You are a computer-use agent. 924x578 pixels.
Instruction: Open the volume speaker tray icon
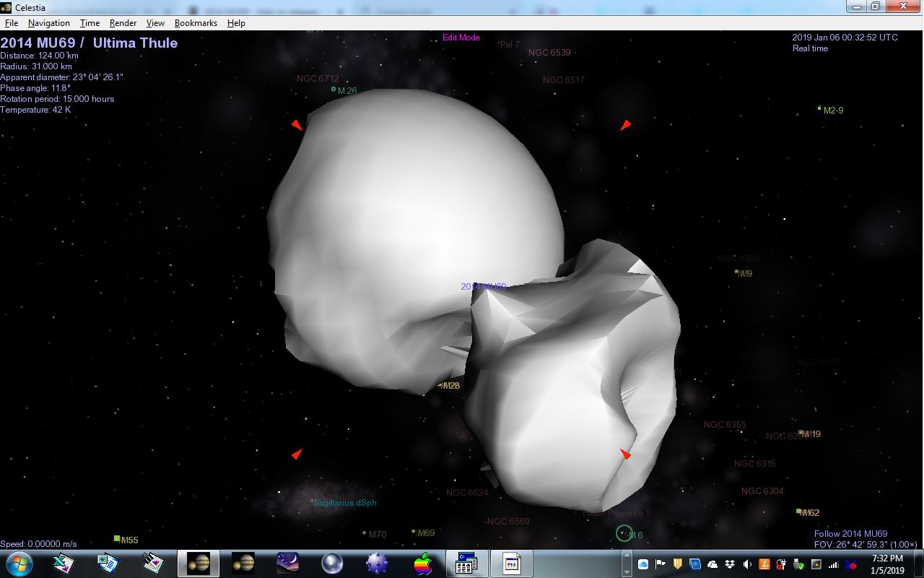747,564
